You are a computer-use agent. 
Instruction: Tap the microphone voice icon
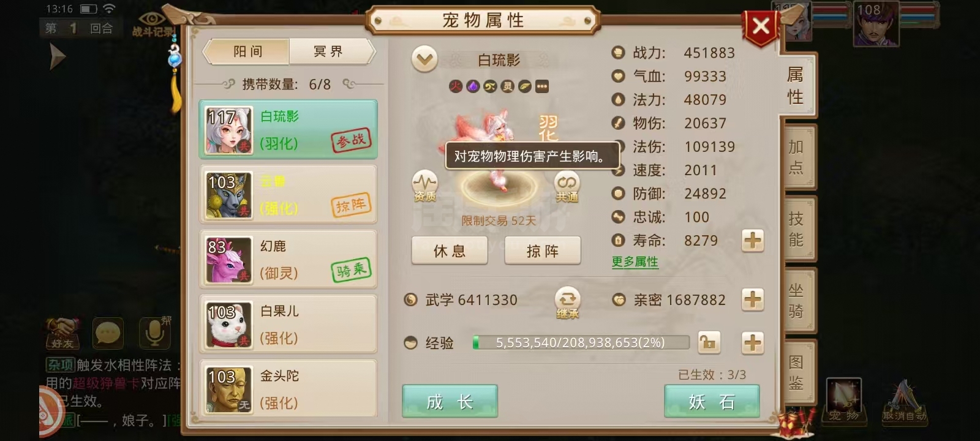(154, 333)
